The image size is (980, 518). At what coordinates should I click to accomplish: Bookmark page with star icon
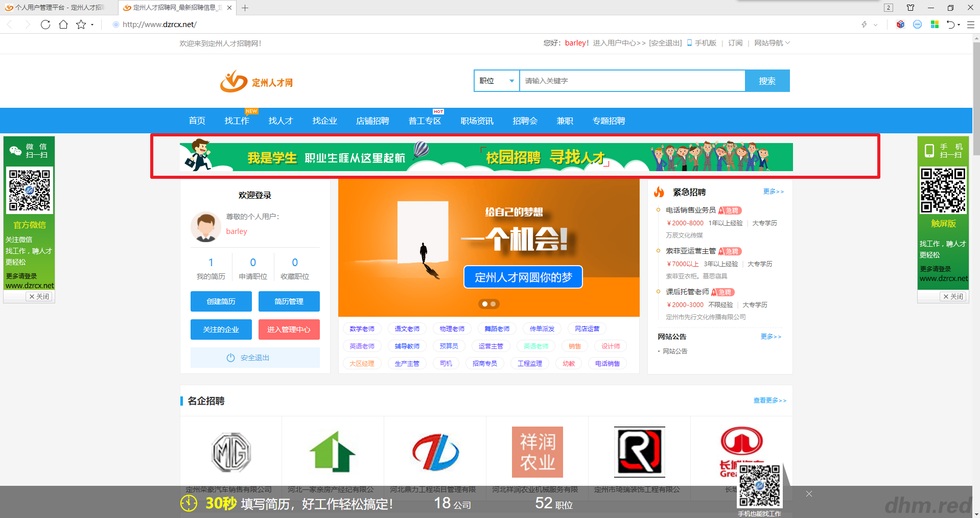pos(81,25)
